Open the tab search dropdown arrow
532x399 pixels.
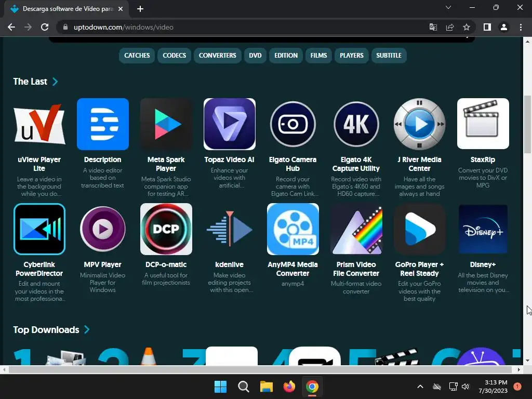pyautogui.click(x=448, y=7)
